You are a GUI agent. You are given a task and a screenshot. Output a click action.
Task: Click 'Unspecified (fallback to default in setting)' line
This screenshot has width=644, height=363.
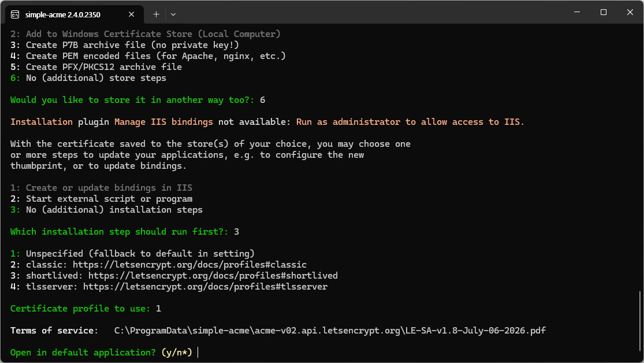click(x=132, y=254)
